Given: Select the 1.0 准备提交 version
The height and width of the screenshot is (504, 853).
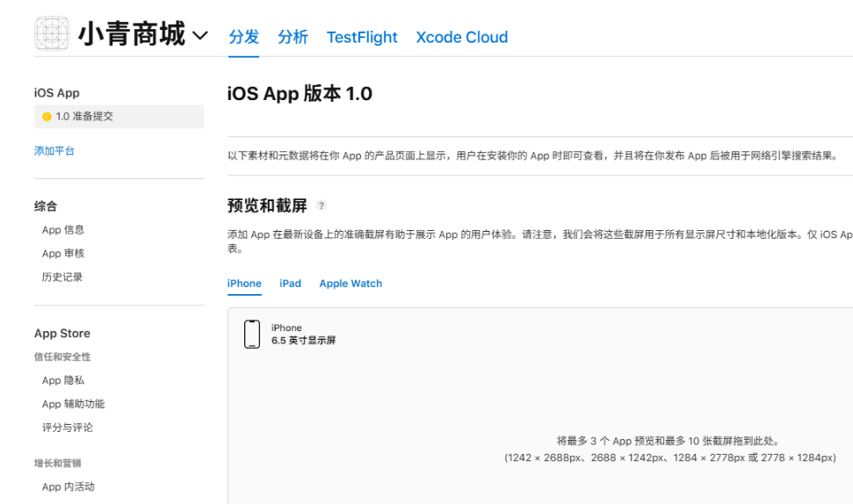Looking at the screenshot, I should click(119, 117).
